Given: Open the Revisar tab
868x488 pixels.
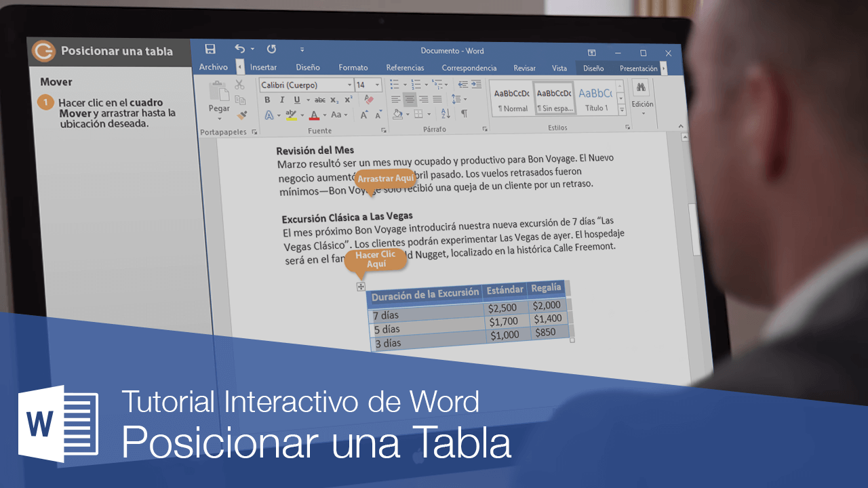Looking at the screenshot, I should click(524, 68).
